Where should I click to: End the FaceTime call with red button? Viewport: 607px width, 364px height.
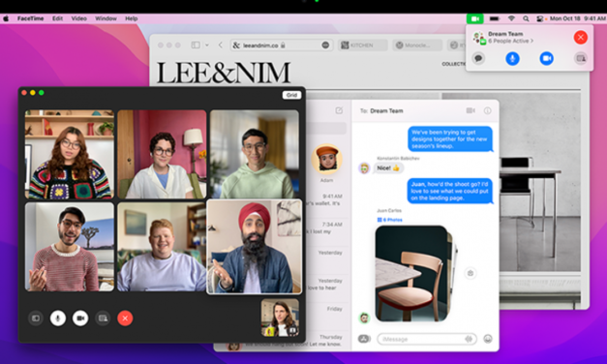point(125,318)
